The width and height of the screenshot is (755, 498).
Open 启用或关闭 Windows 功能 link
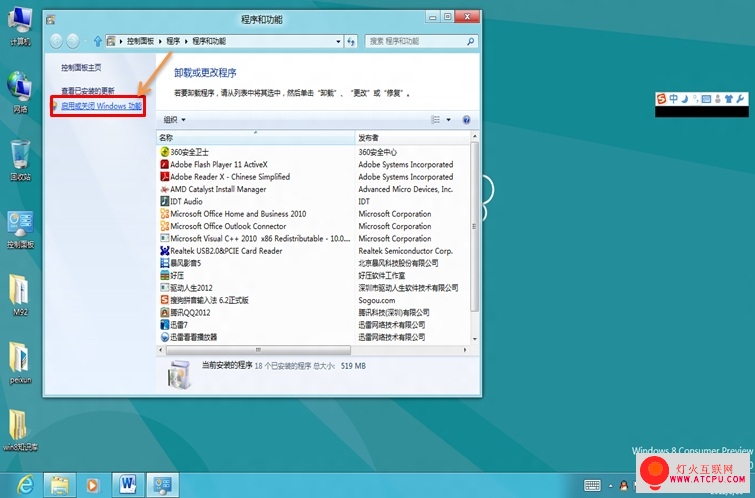tap(101, 106)
